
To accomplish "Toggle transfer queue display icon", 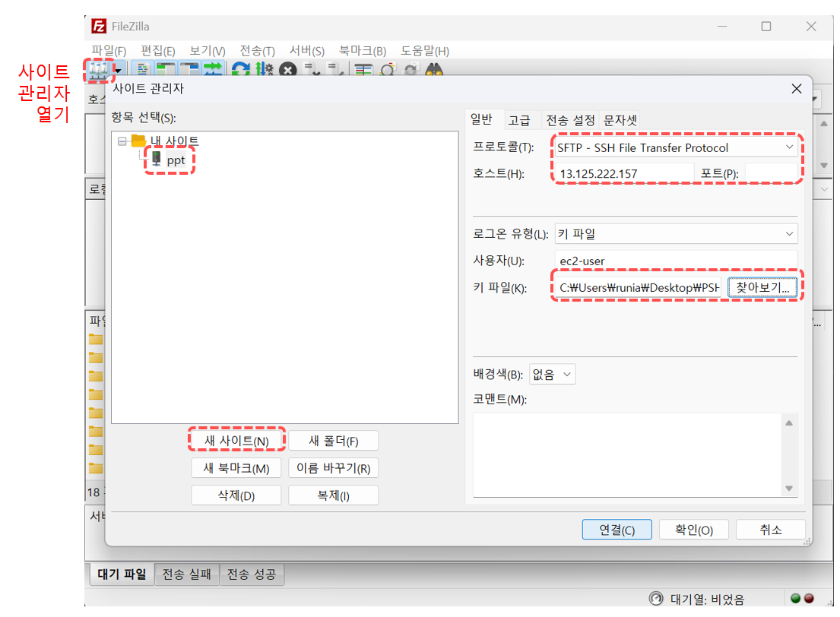I will [213, 70].
